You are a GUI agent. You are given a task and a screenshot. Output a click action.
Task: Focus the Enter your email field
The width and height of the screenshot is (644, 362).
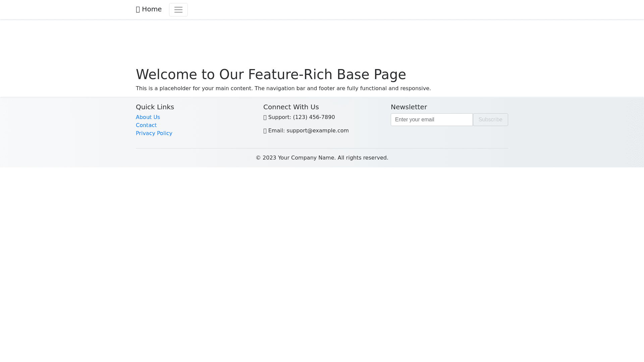pos(431,120)
